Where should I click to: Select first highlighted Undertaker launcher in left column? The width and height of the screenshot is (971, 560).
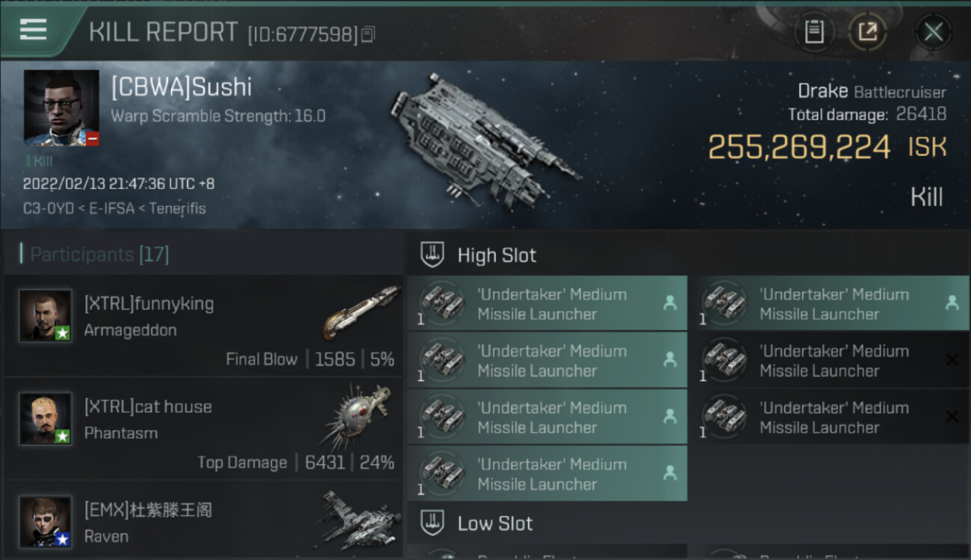[547, 303]
